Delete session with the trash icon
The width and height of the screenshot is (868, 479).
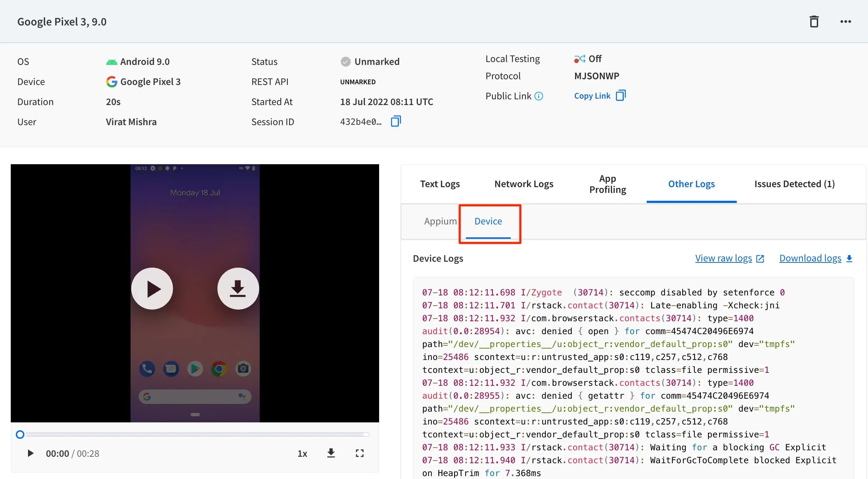click(x=814, y=22)
